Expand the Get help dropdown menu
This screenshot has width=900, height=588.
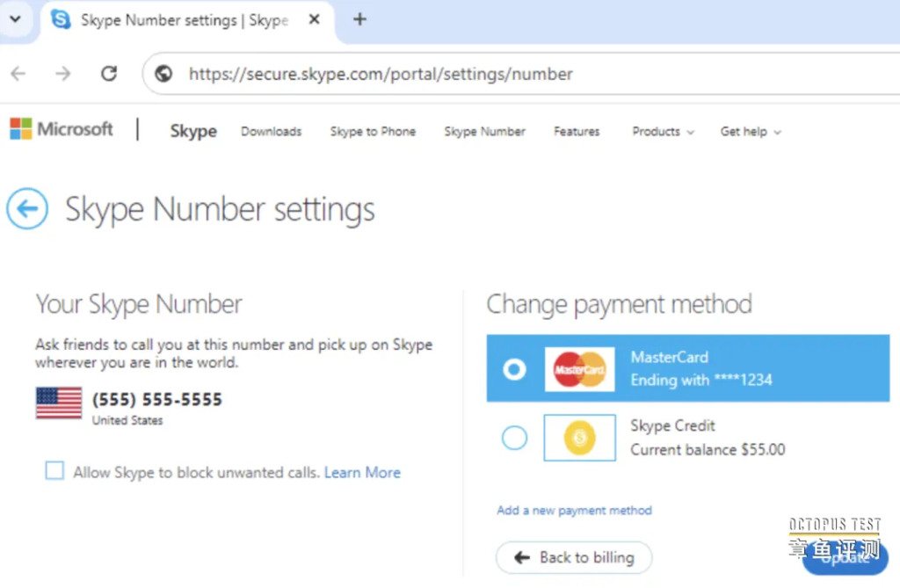[750, 132]
